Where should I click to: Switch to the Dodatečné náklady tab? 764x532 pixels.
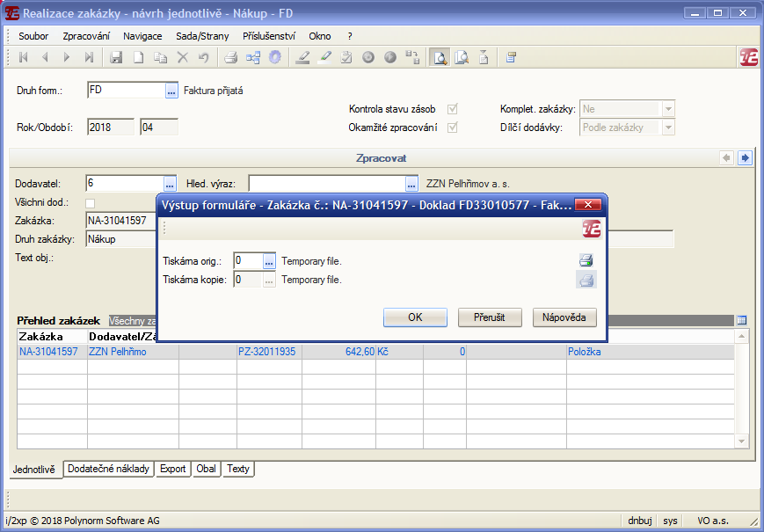(109, 469)
